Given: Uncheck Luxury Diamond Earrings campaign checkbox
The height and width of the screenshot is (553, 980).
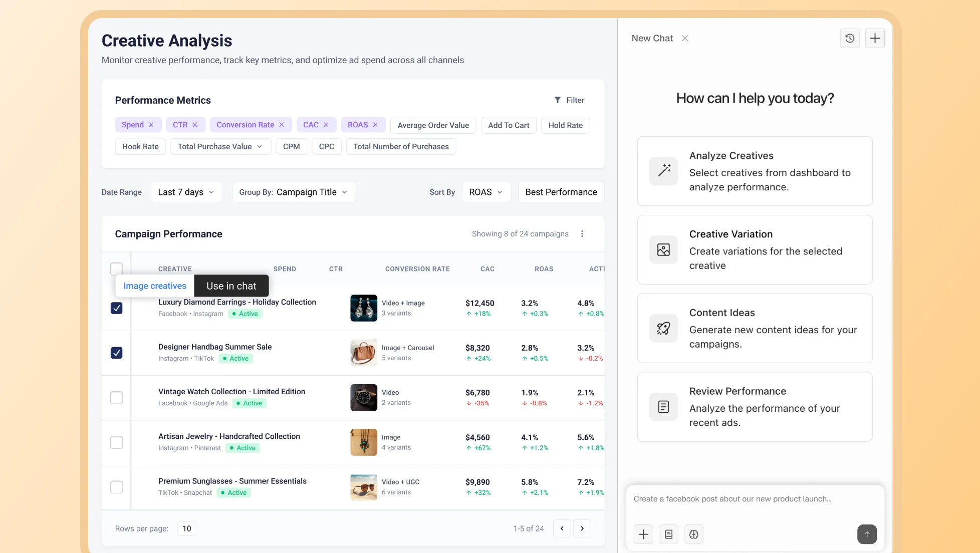Looking at the screenshot, I should [x=116, y=308].
